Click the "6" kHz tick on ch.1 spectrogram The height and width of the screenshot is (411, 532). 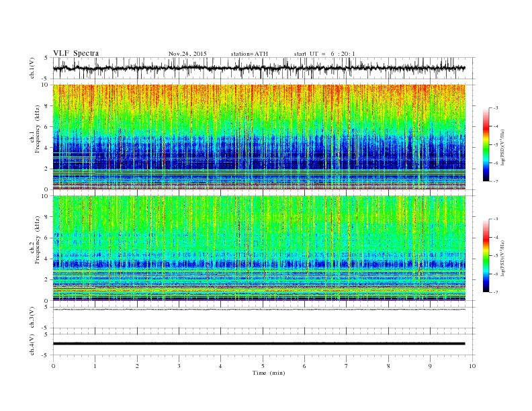46,127
